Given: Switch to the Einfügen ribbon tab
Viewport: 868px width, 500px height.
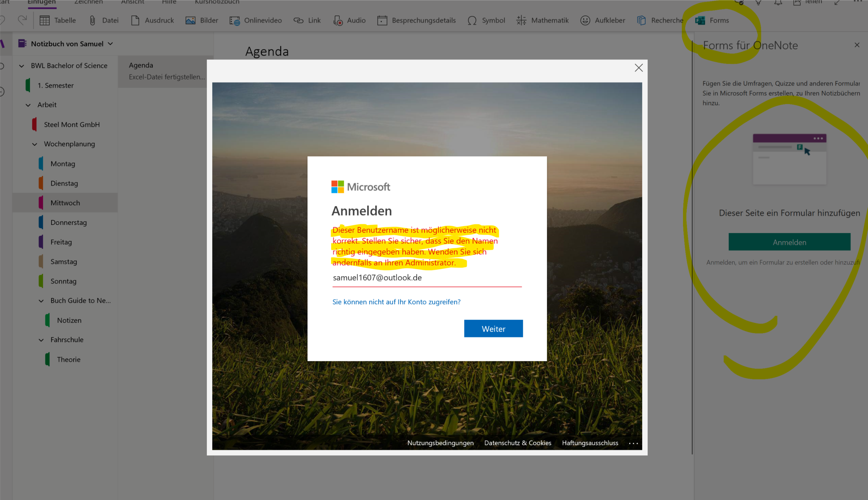Looking at the screenshot, I should pyautogui.click(x=42, y=3).
